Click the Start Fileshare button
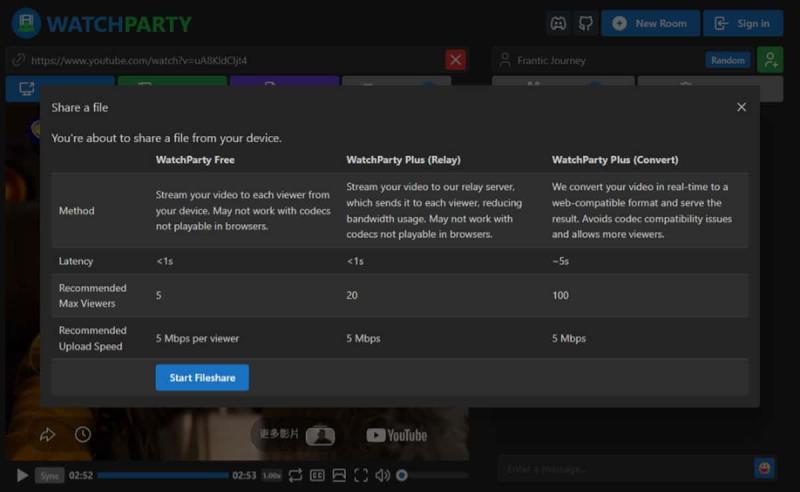 tap(202, 378)
